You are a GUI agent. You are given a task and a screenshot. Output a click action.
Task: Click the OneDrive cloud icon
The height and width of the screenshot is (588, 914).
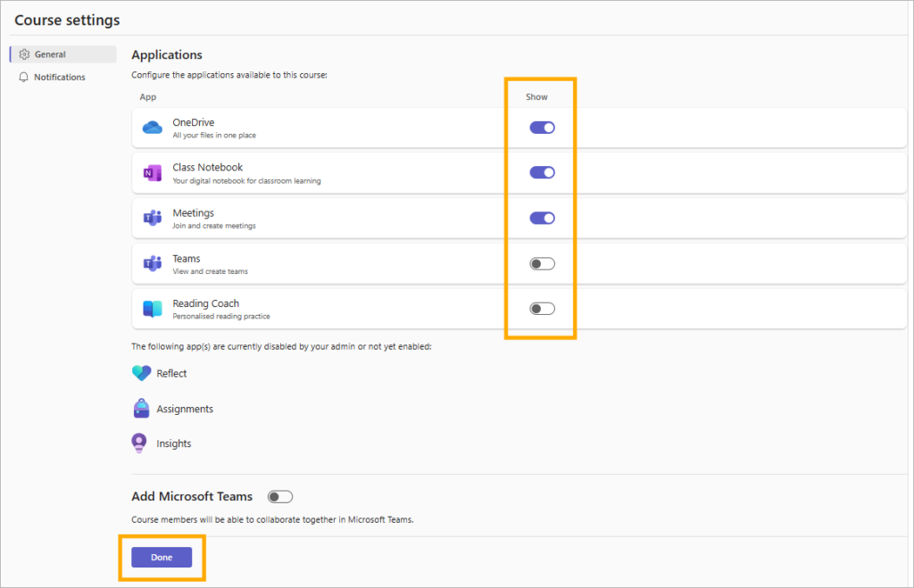tap(152, 128)
